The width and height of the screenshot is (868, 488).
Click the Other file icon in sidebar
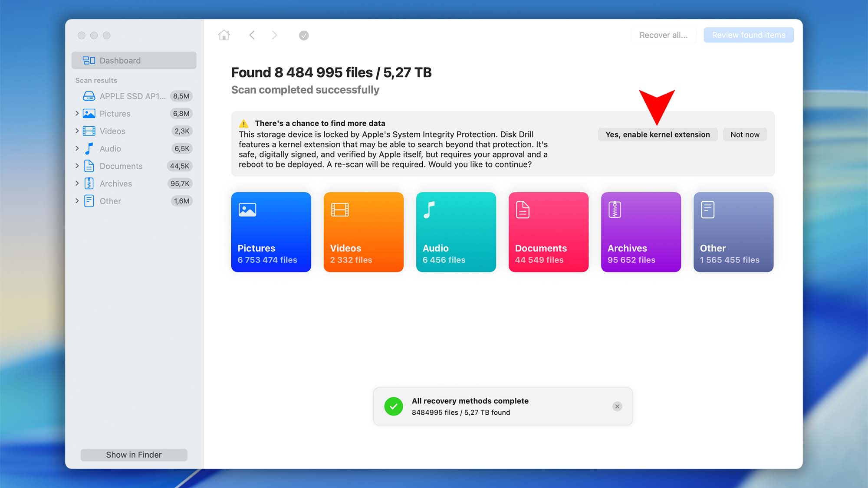89,201
